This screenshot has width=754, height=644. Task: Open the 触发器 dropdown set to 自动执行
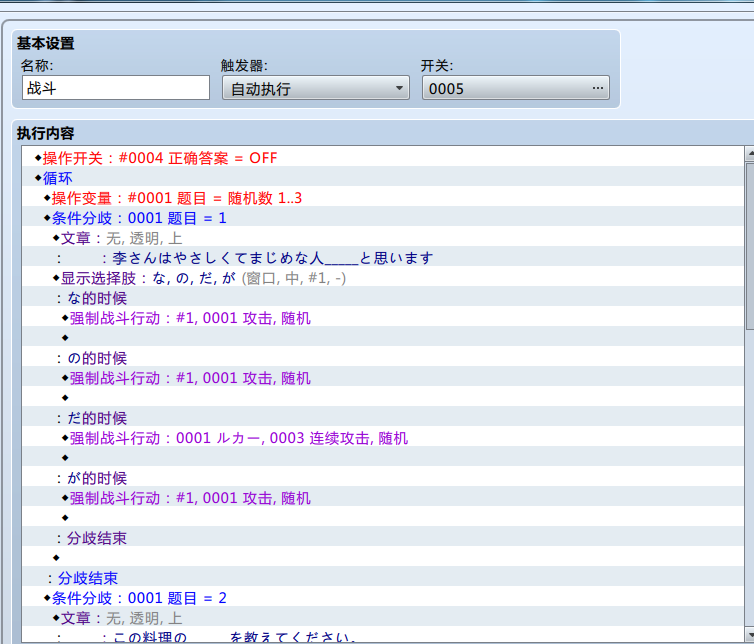[x=315, y=88]
